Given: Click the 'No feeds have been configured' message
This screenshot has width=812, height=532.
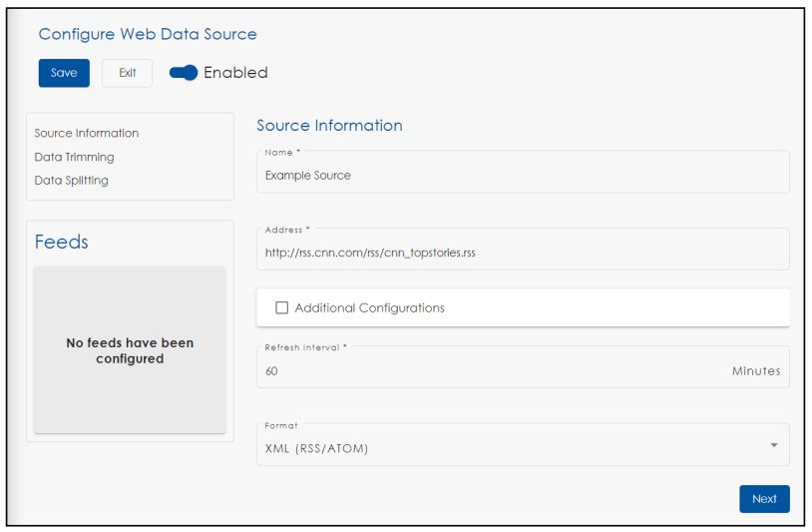Looking at the screenshot, I should [130, 350].
